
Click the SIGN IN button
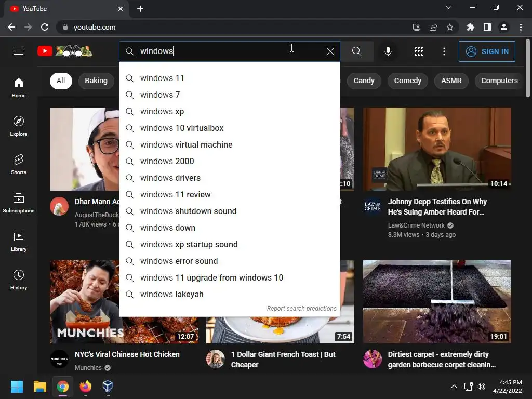[487, 51]
